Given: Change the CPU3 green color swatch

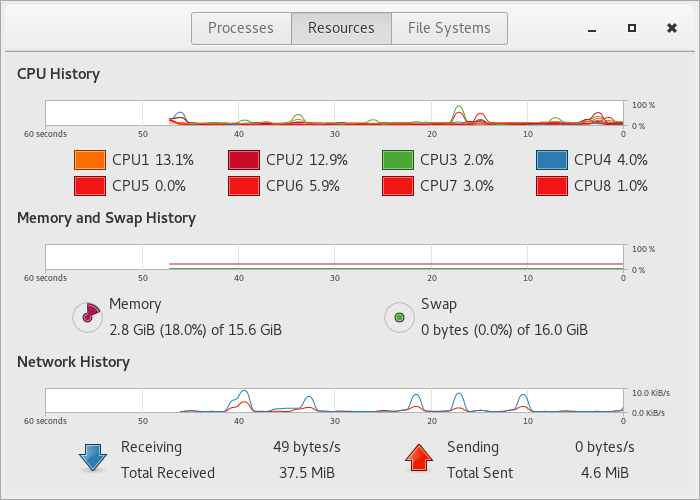Looking at the screenshot, I should pyautogui.click(x=398, y=160).
